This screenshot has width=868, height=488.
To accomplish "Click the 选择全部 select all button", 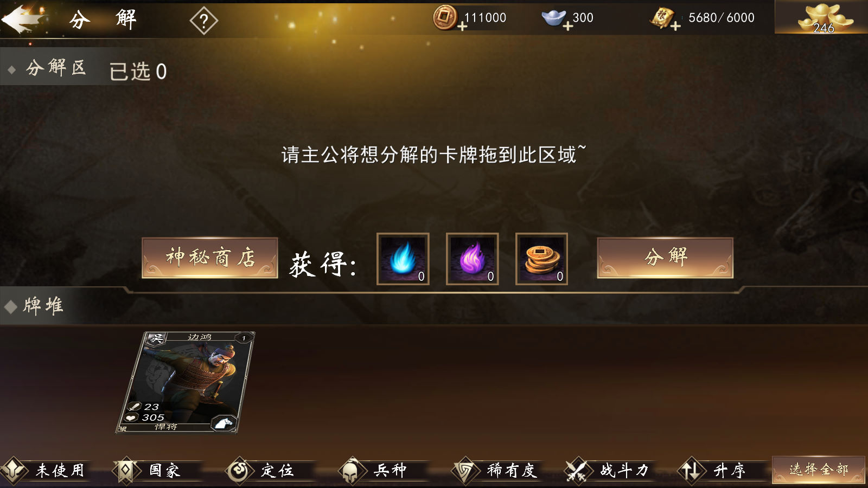I will pyautogui.click(x=819, y=470).
